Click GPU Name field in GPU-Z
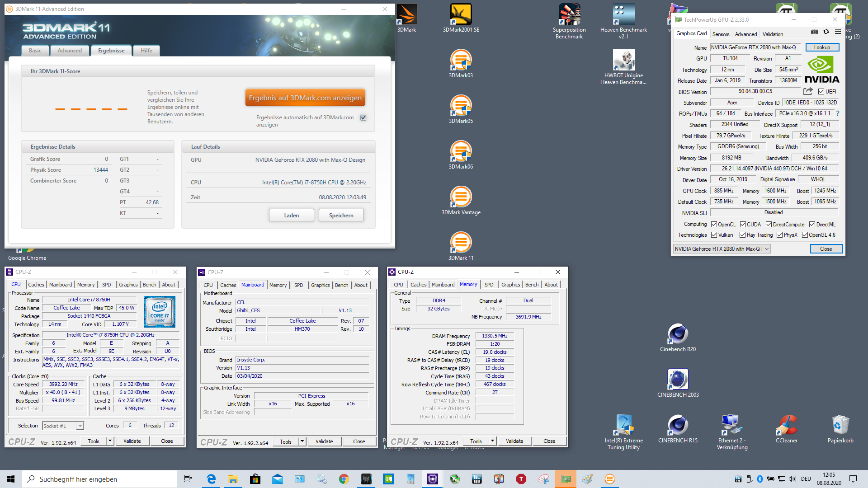 756,47
